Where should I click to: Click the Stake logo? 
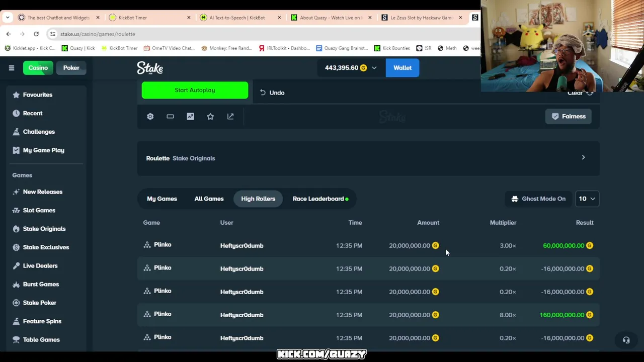point(150,68)
